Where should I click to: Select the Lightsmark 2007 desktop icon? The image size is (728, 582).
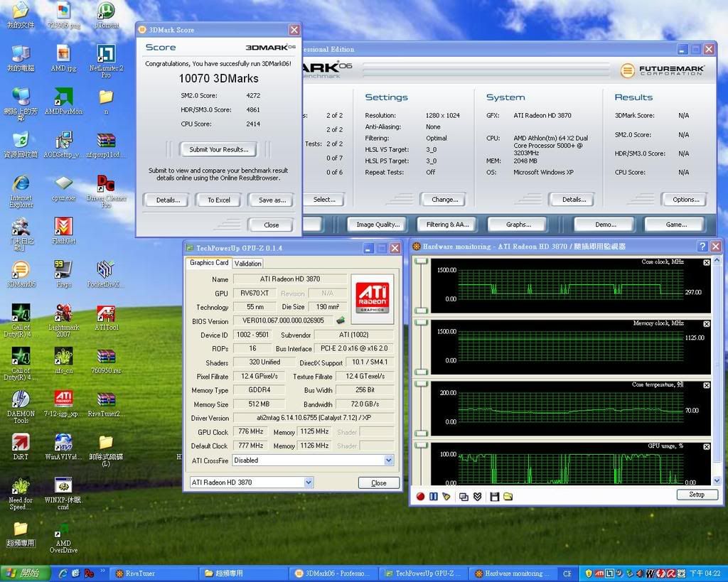click(x=63, y=320)
